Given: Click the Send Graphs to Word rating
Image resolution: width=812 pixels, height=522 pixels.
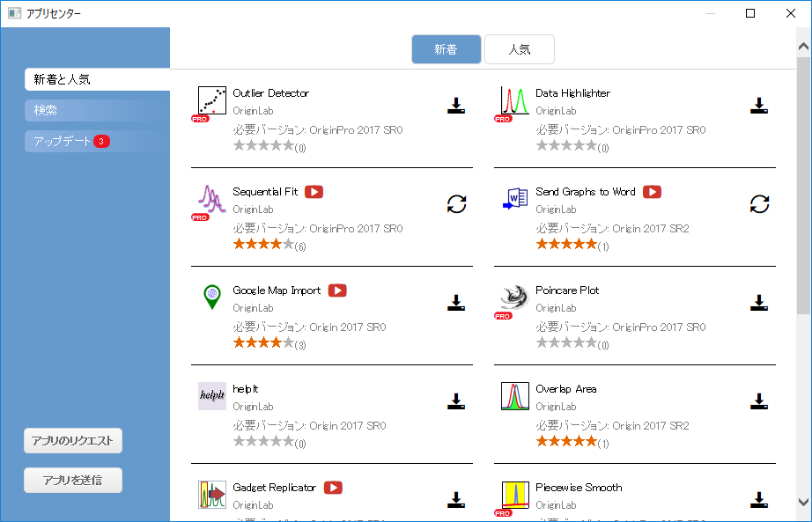Looking at the screenshot, I should 566,244.
